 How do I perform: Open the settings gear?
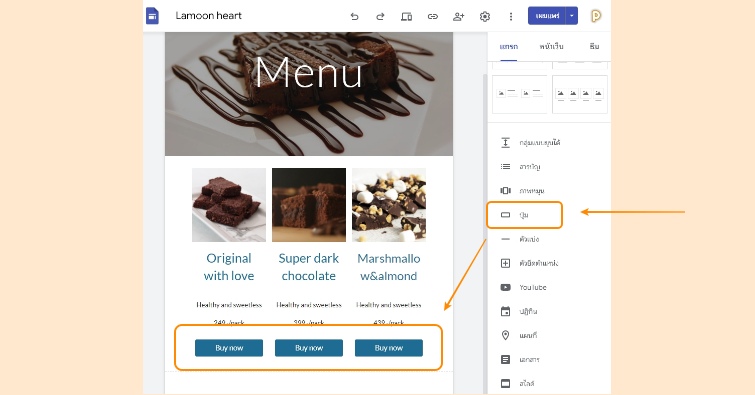484,16
